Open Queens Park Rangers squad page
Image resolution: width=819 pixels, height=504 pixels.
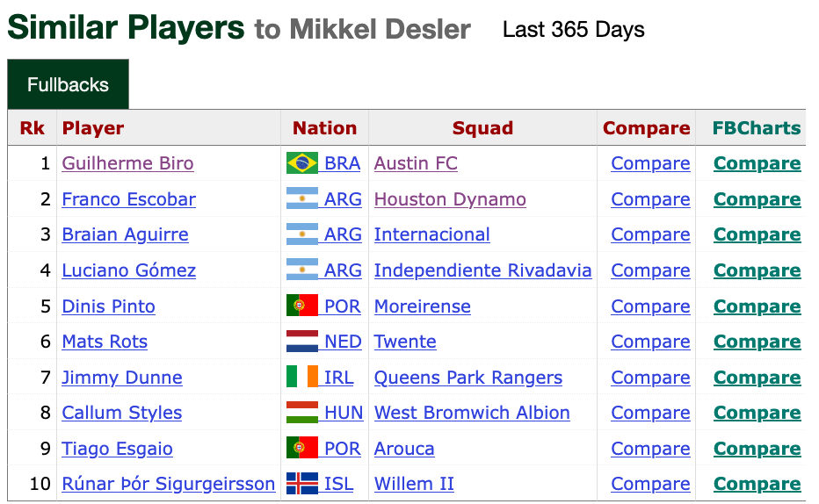[x=468, y=378]
